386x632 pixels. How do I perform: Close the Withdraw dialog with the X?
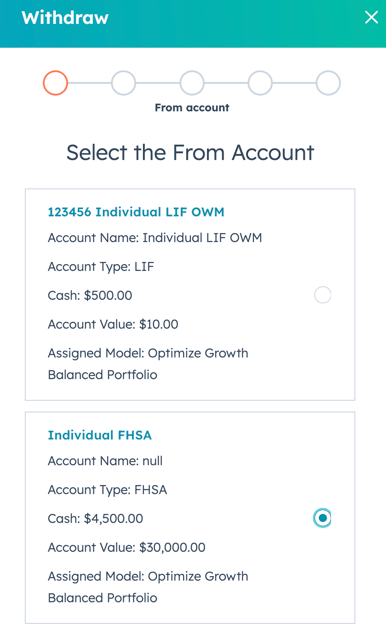pos(371,17)
